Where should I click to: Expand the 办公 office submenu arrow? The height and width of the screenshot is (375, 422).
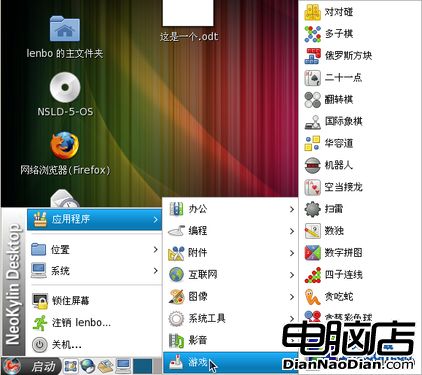pos(292,209)
